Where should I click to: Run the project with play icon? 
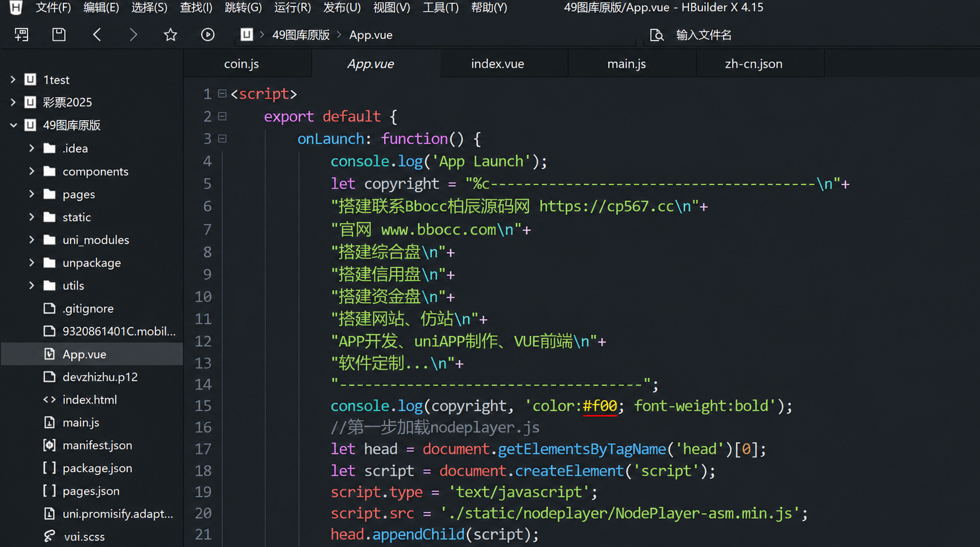coord(208,35)
